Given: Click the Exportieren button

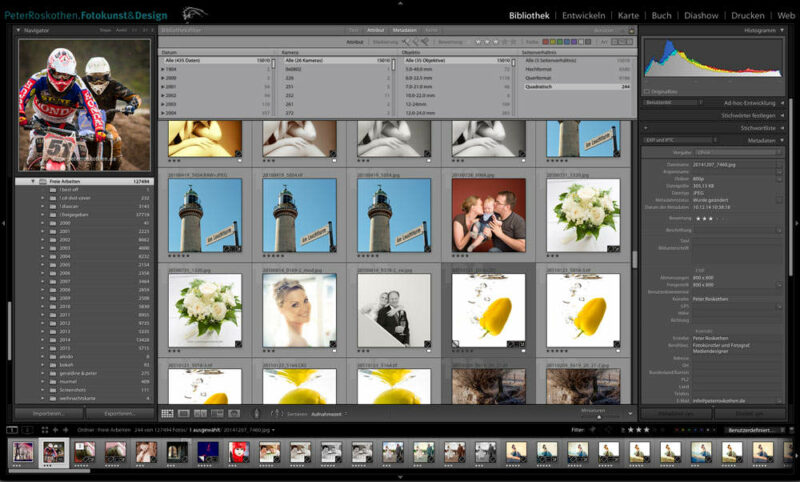Looking at the screenshot, I should (120, 413).
